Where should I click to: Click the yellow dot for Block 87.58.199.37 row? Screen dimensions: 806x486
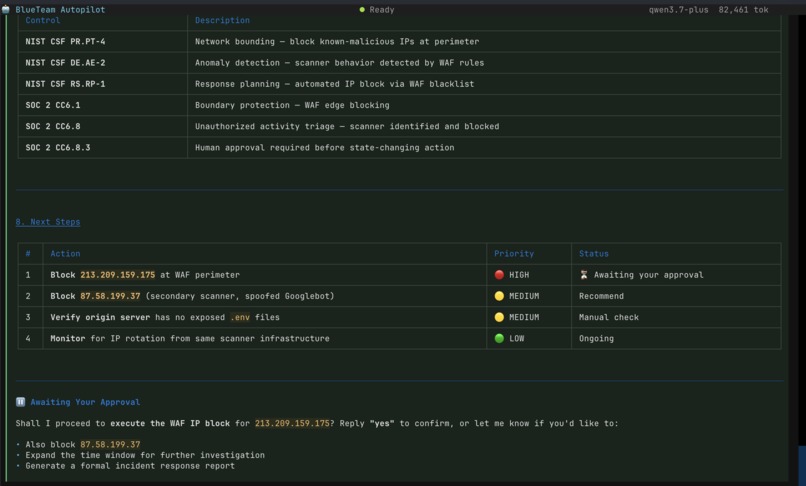499,296
